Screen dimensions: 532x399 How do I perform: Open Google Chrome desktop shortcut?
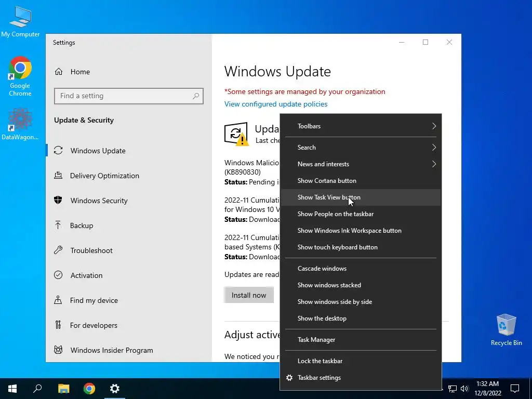pyautogui.click(x=20, y=77)
